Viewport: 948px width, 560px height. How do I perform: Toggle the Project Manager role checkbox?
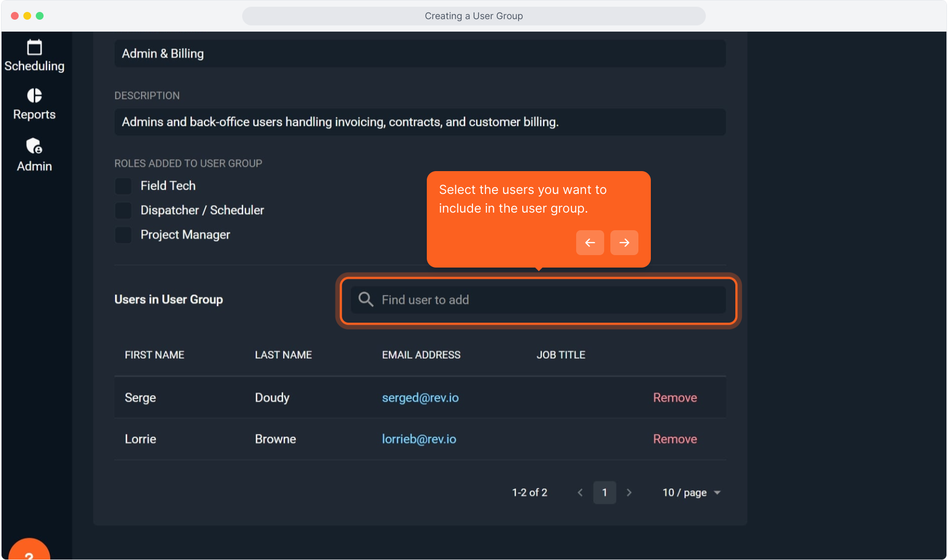click(123, 235)
